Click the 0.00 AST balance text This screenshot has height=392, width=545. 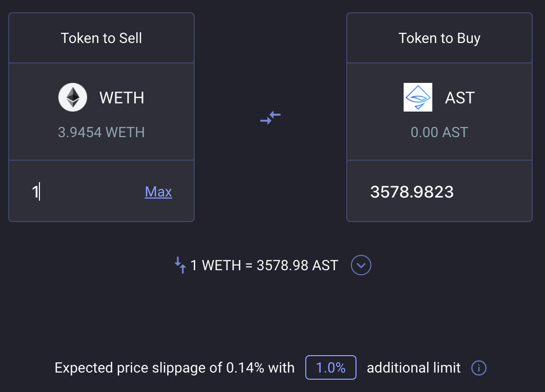pyautogui.click(x=439, y=132)
